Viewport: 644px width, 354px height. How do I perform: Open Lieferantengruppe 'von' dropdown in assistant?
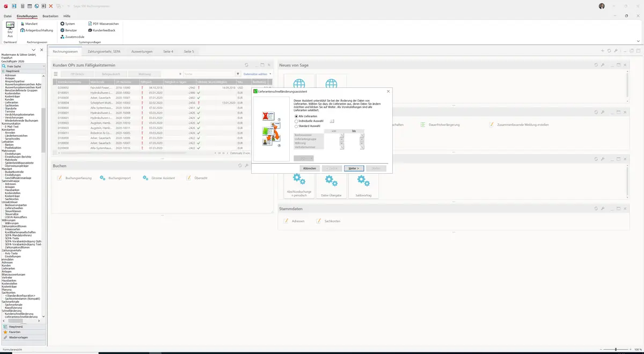[x=342, y=139]
